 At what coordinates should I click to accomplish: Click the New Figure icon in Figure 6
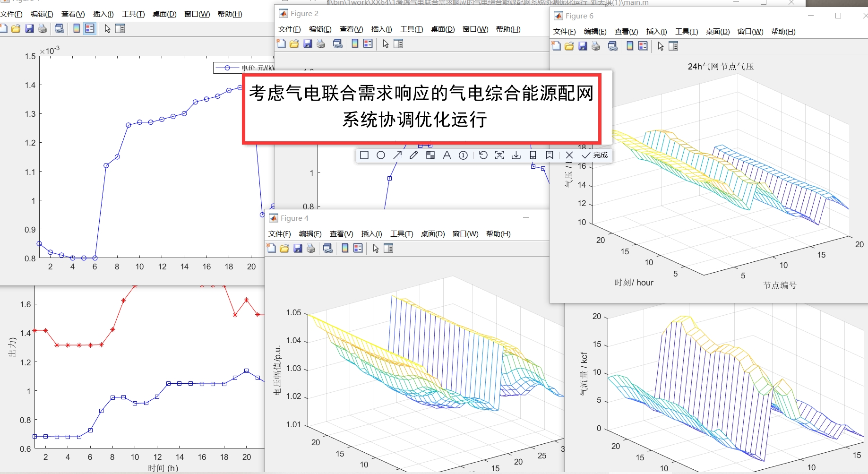[556, 46]
